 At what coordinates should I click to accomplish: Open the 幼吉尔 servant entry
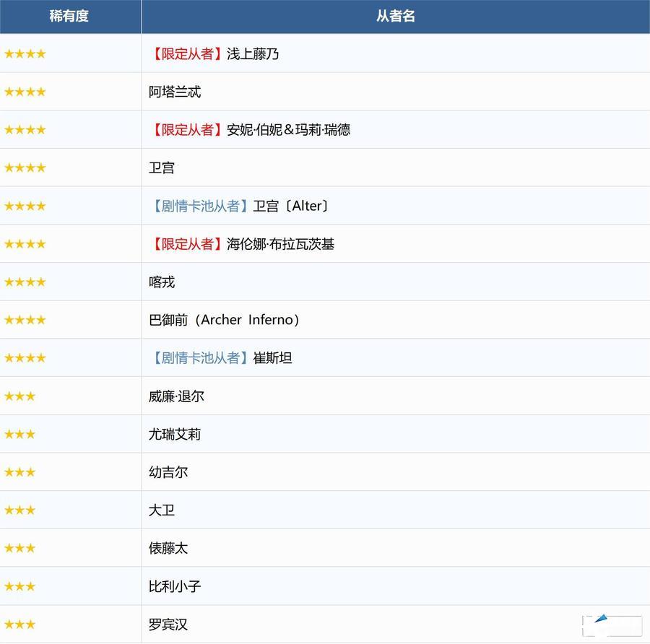click(x=168, y=472)
